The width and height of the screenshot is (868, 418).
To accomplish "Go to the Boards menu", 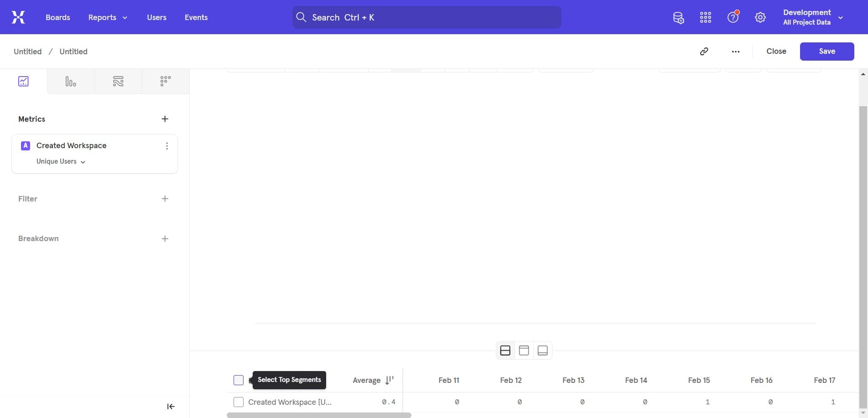I will point(57,17).
